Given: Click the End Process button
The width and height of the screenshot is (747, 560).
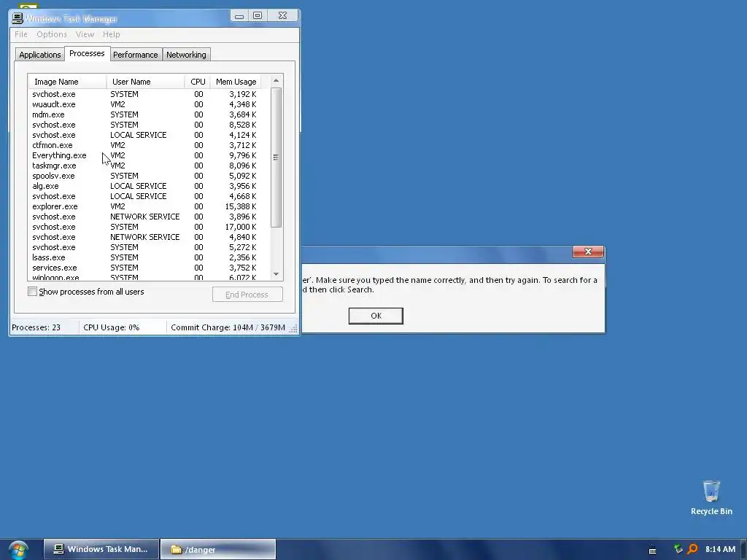Looking at the screenshot, I should tap(247, 295).
